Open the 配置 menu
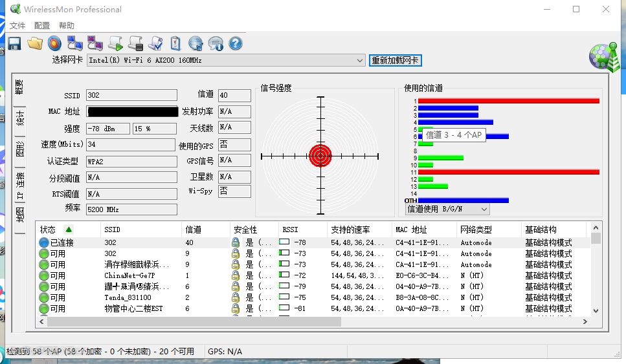Image resolution: width=626 pixels, height=364 pixels. [42, 25]
